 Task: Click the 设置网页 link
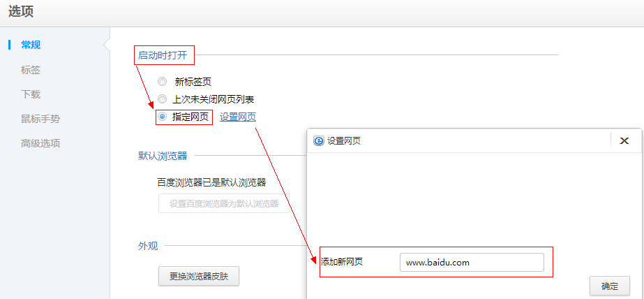coord(238,117)
